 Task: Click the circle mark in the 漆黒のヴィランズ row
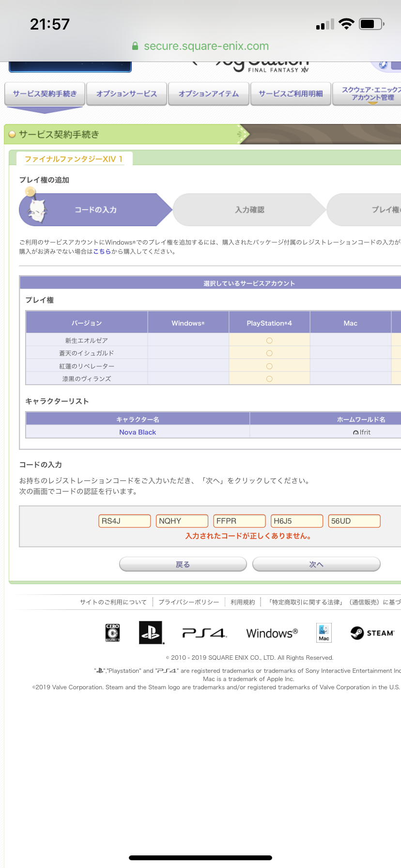click(x=269, y=379)
